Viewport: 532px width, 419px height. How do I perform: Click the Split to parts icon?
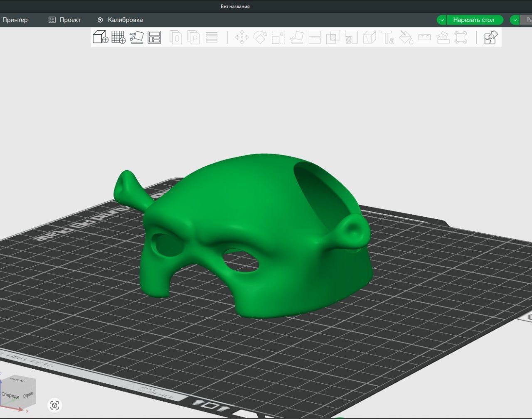point(194,37)
